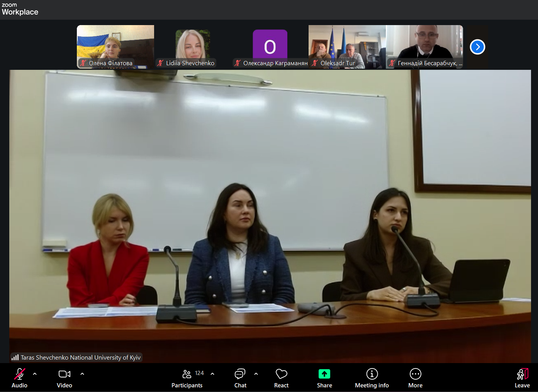Viewport: 538px width, 392px height.
Task: Expand the audio options arrow
Action: [35, 374]
